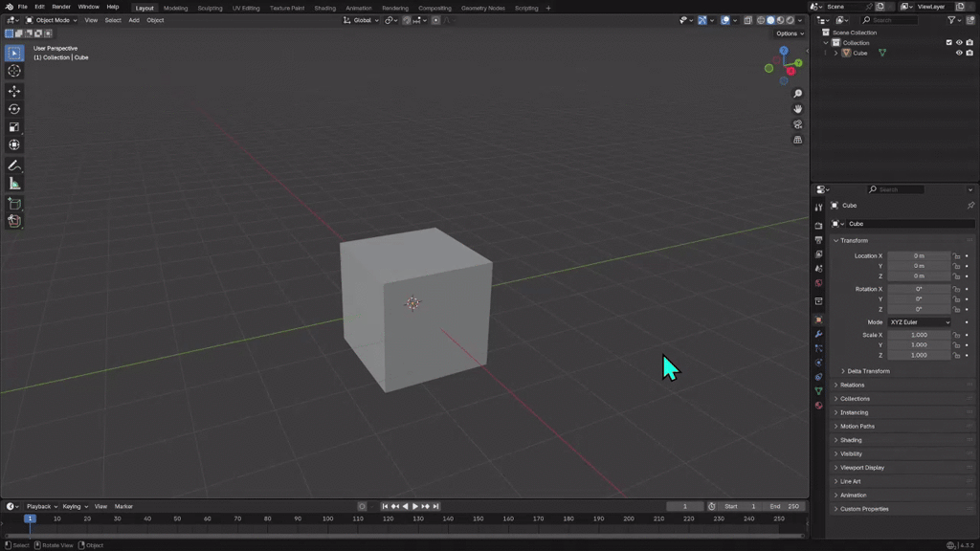Toggle viewport gizmos button

(702, 20)
